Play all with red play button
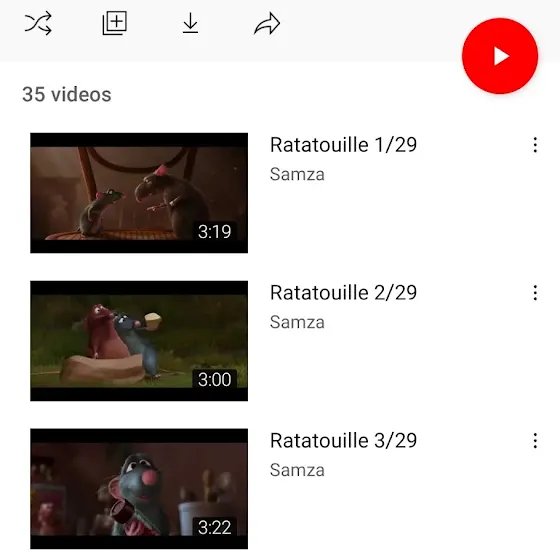The width and height of the screenshot is (560, 560). 500,56
